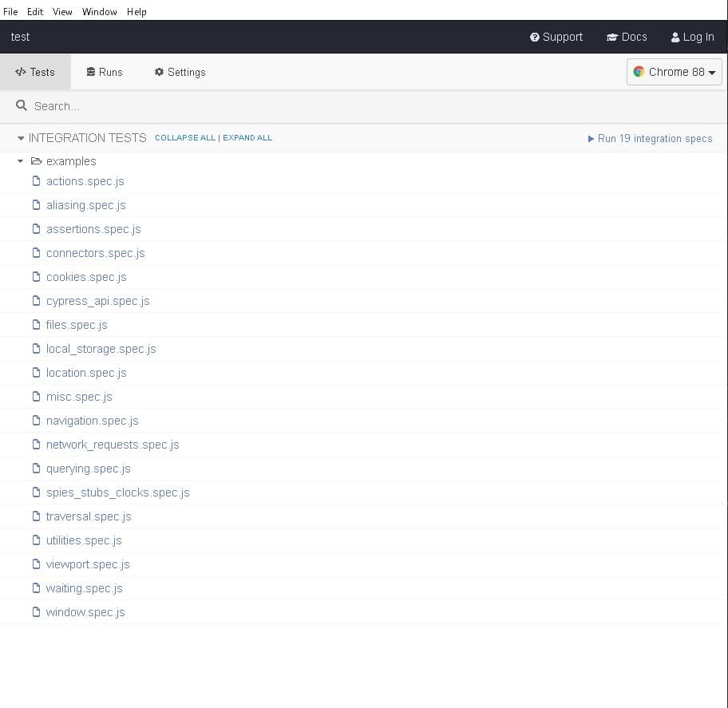Click the Docs graduation cap icon

click(x=612, y=38)
